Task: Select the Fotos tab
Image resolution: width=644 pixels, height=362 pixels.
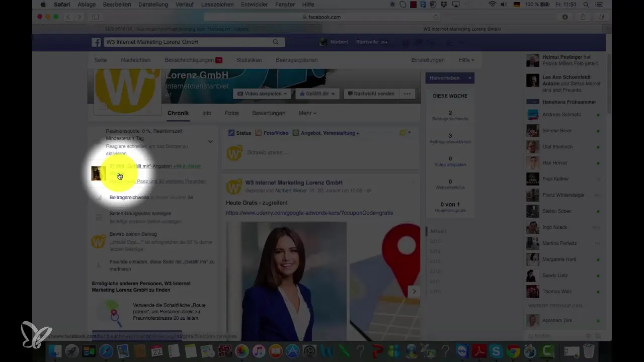Action: point(232,113)
